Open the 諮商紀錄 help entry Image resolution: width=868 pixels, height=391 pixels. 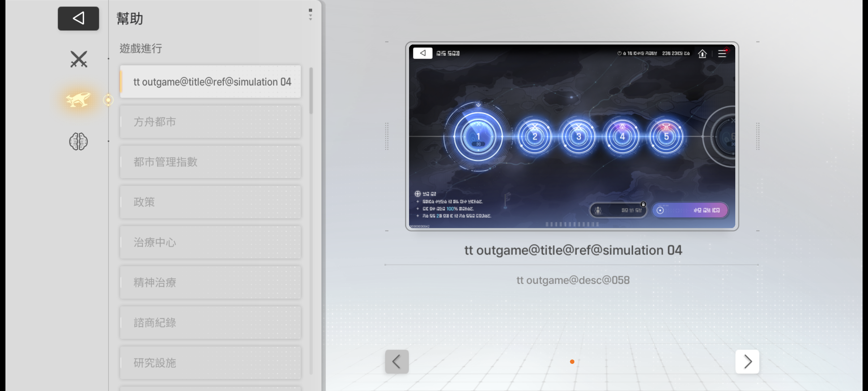210,323
